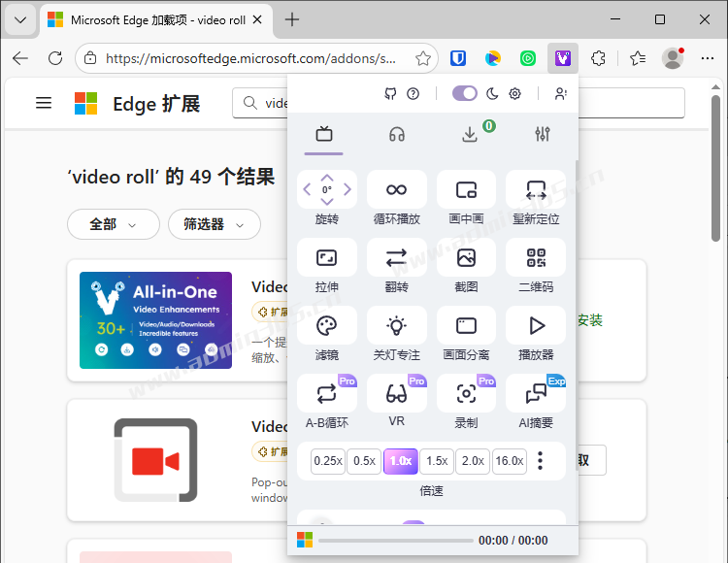Image resolution: width=728 pixels, height=563 pixels.
Task: Click the video progress bar at bottom
Action: [x=394, y=541]
